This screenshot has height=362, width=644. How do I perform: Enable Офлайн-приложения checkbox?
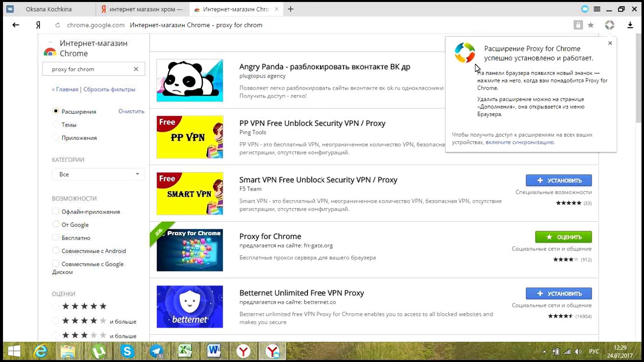click(56, 211)
